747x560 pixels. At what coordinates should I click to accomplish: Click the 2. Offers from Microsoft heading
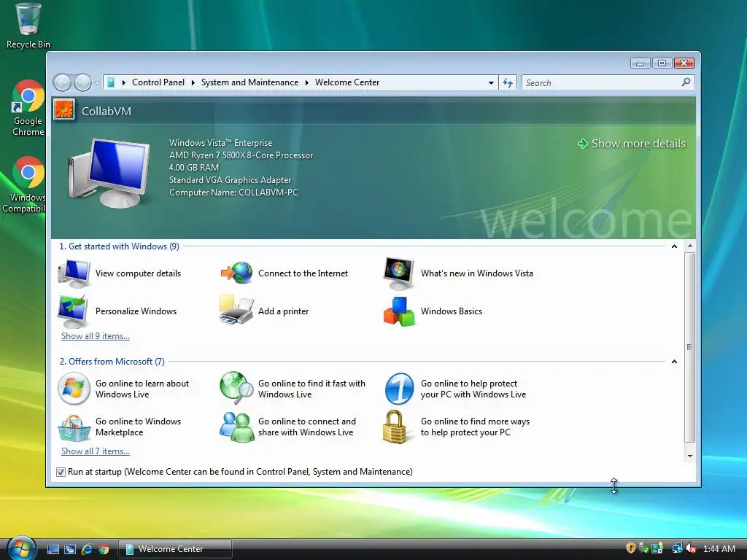(x=112, y=362)
